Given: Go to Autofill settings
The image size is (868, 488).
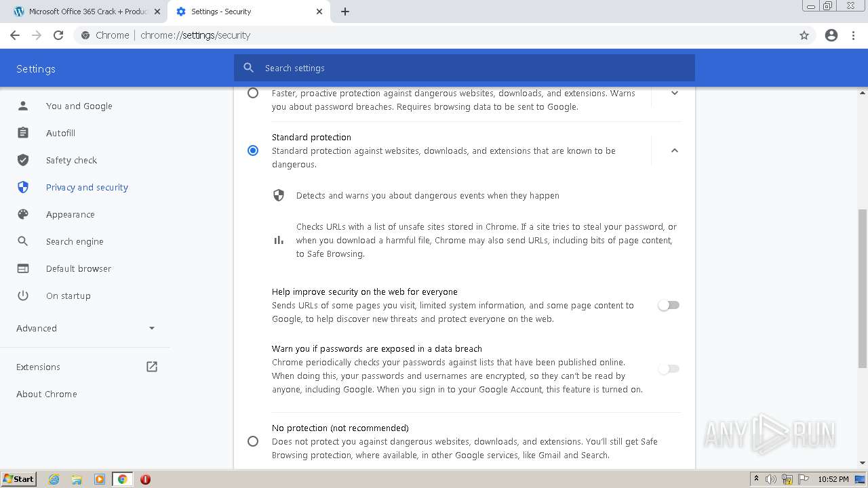Looking at the screenshot, I should click(60, 133).
